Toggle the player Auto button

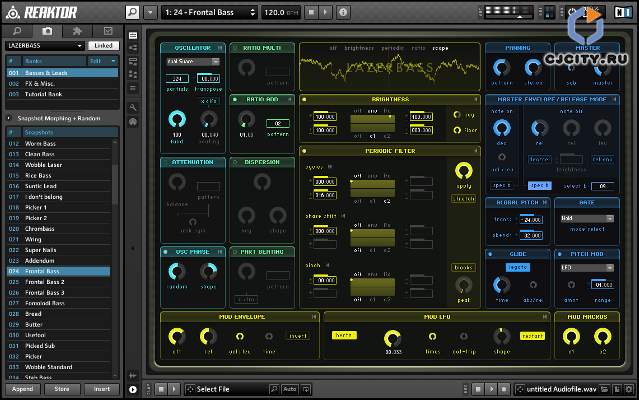[290, 389]
